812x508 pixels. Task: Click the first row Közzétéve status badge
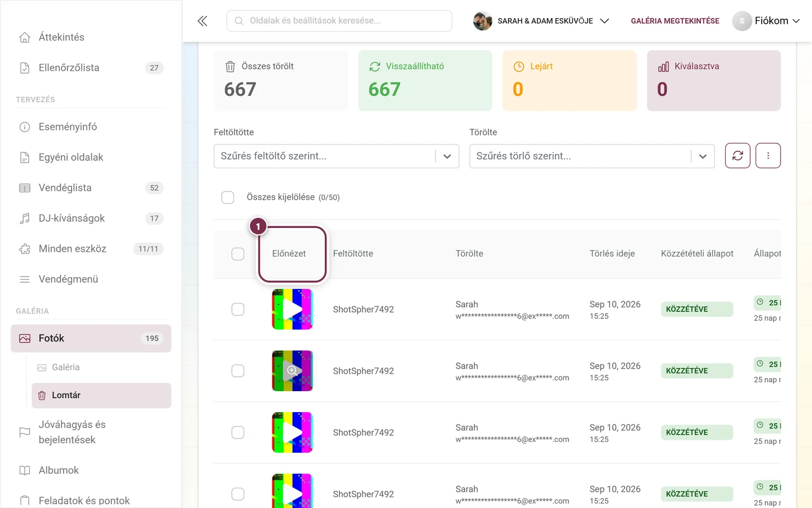[697, 309]
